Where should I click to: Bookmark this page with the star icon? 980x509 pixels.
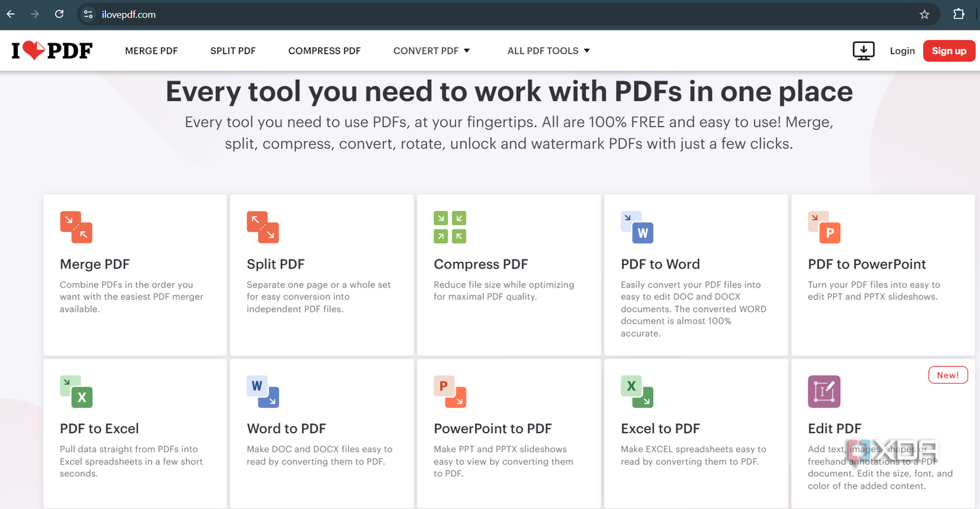[924, 14]
